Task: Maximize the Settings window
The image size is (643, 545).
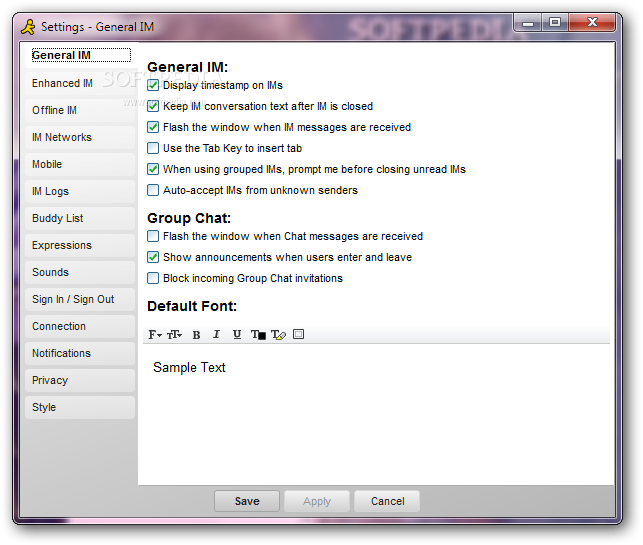Action: [555, 23]
